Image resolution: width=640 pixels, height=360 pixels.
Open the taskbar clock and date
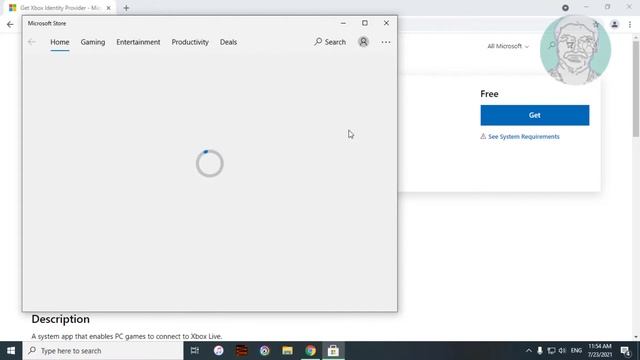coord(600,351)
